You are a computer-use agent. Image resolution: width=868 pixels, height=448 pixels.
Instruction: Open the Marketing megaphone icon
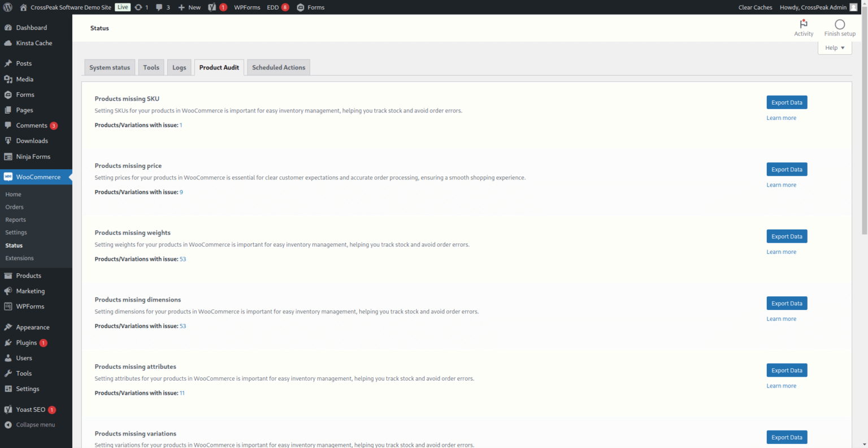tap(10, 291)
